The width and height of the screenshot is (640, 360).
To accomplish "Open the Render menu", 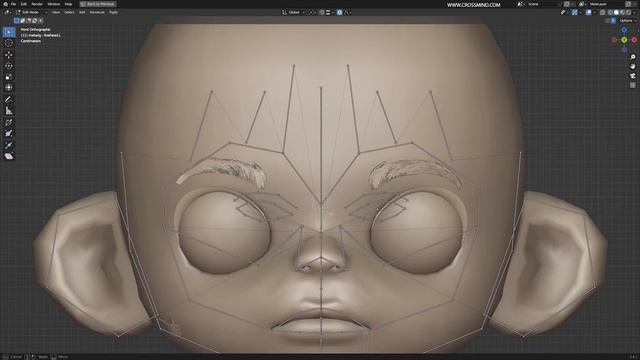I will (37, 4).
